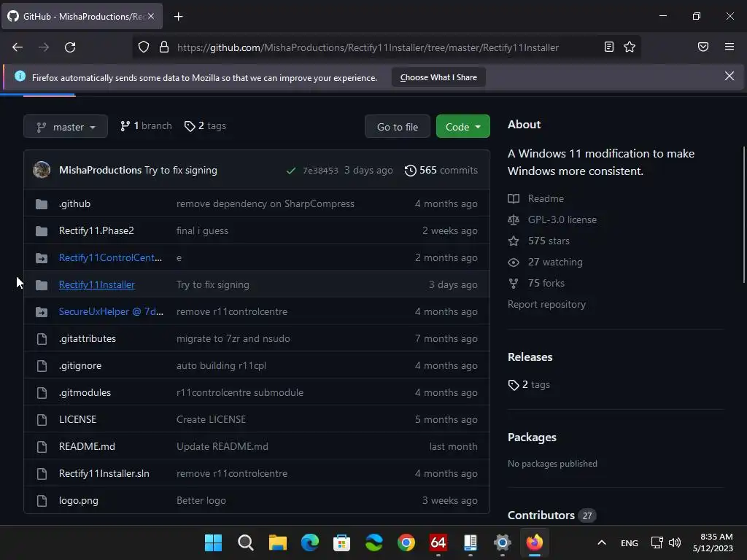Click the page vertical scrollbar
Screen dimensions: 747x560
(743, 214)
